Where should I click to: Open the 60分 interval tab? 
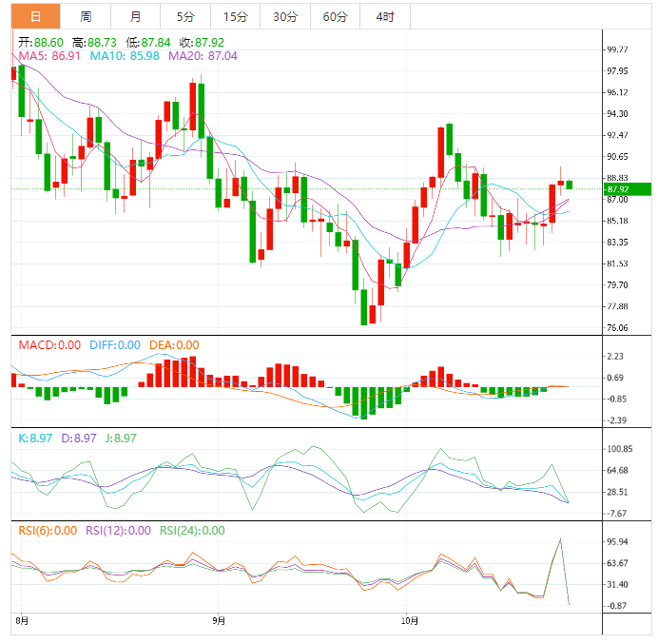click(335, 16)
